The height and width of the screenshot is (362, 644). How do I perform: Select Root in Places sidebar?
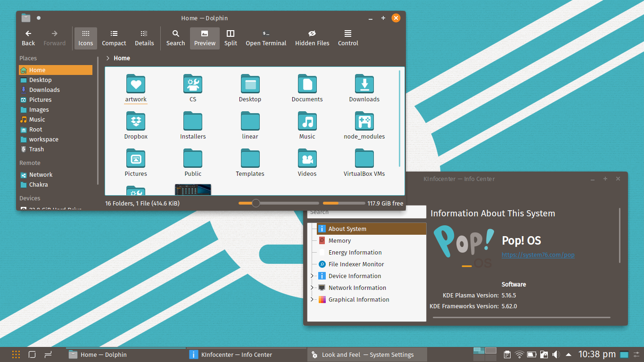(56, 130)
